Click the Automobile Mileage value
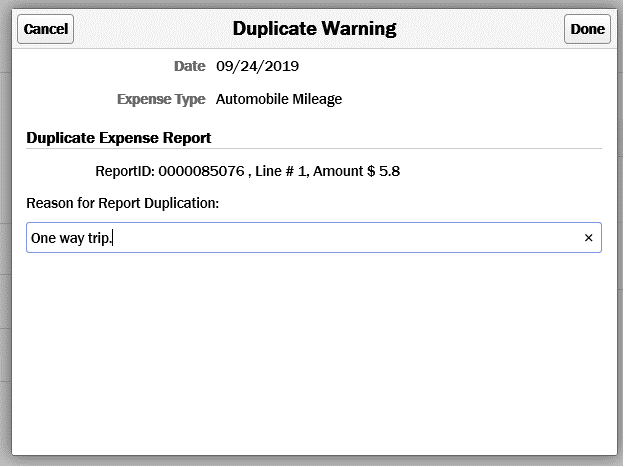This screenshot has height=467, width=624. pos(279,99)
